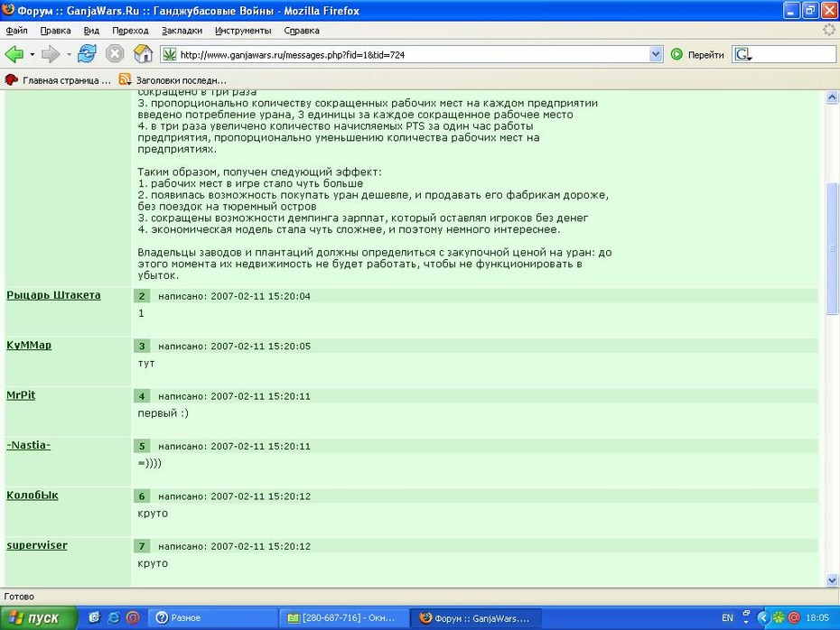Open the Forward button history dropdown arrow
This screenshot has width=840, height=630.
[69, 54]
